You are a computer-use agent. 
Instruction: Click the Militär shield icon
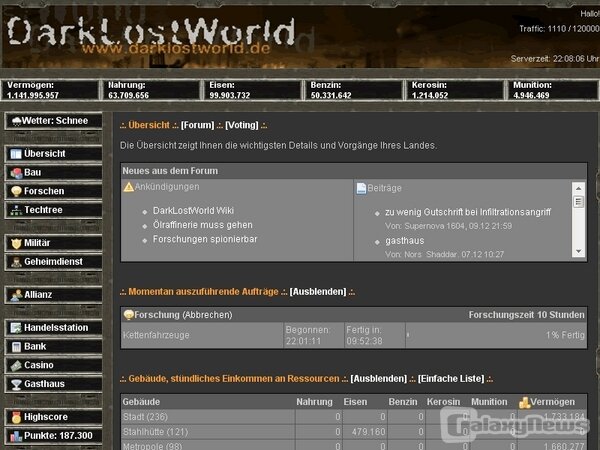tap(16, 243)
